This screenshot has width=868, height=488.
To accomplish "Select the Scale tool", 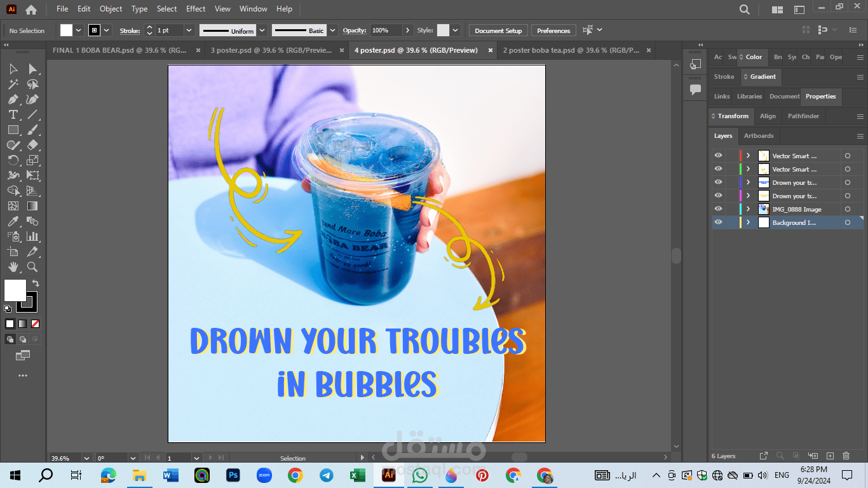I will point(33,160).
